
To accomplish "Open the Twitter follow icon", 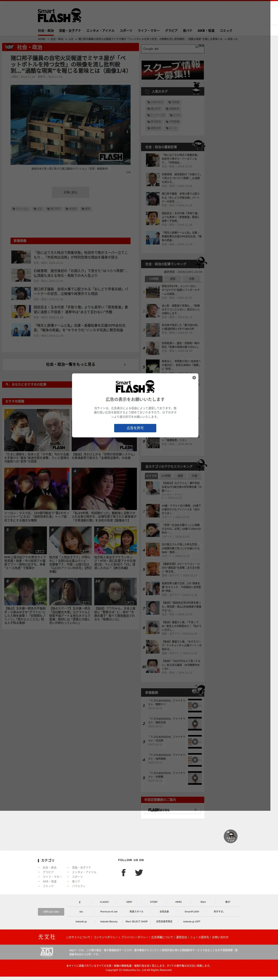I will 139,872.
